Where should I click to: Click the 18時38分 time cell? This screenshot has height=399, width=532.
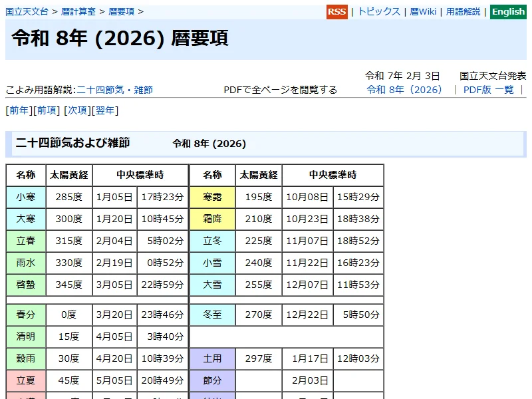(358, 219)
